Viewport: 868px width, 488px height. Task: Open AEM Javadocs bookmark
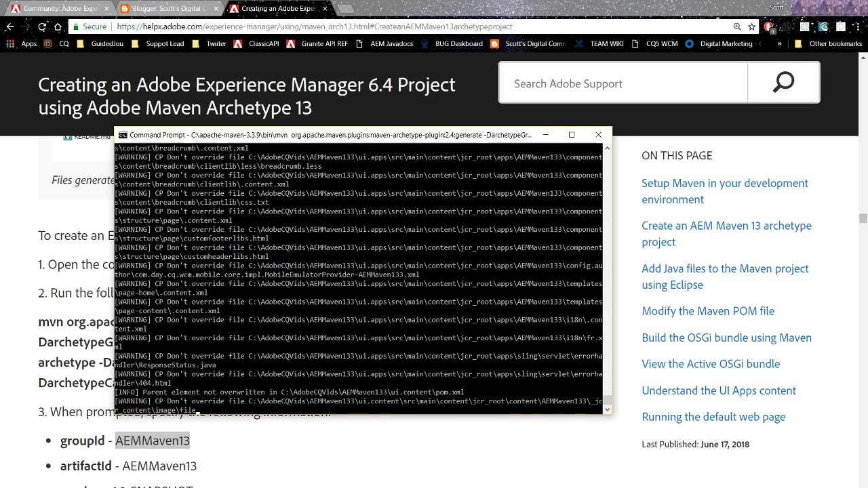point(384,43)
